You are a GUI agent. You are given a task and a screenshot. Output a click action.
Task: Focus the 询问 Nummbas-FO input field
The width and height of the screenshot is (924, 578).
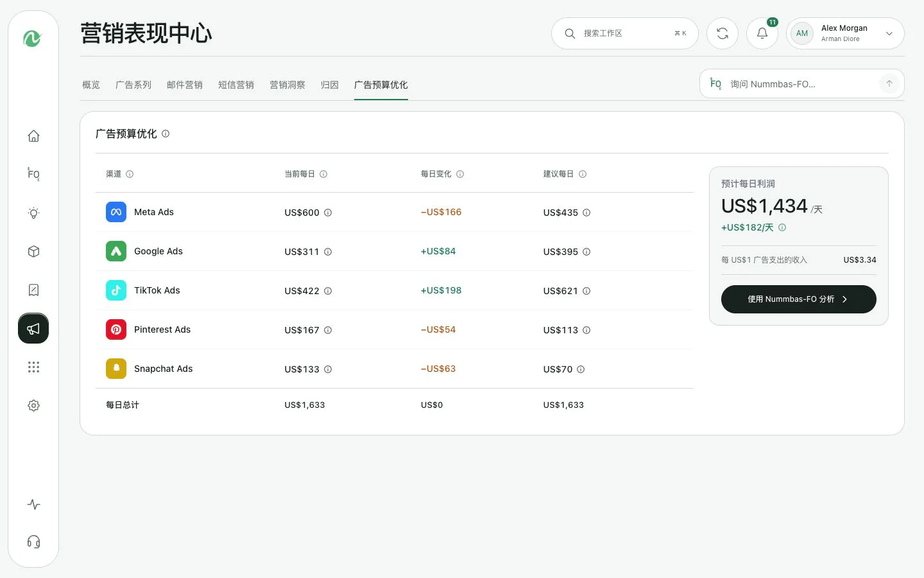click(802, 83)
